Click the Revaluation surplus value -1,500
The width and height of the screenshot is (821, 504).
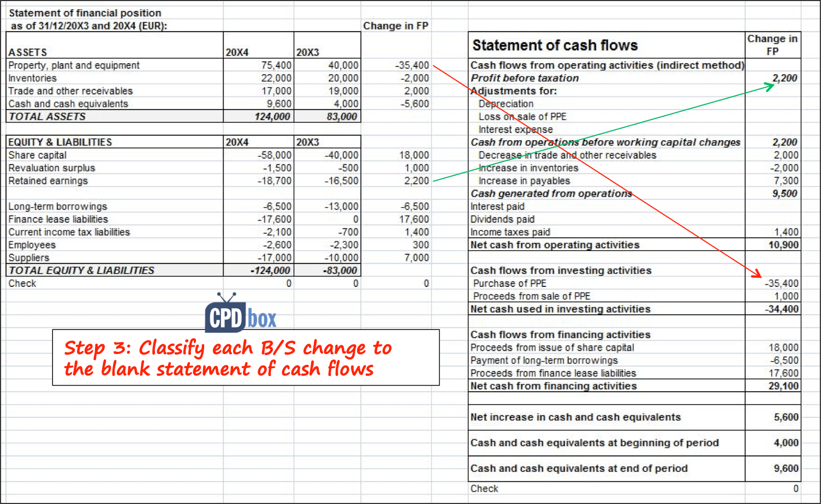[x=277, y=168]
